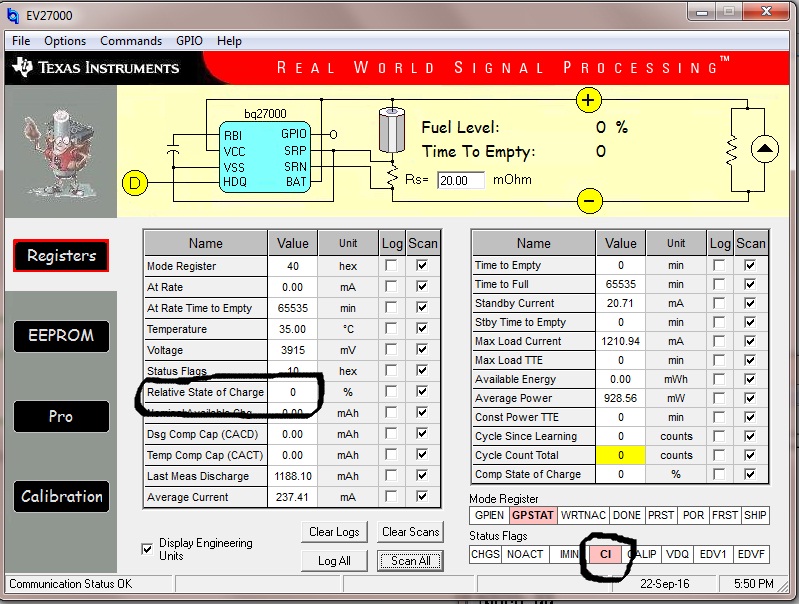Viewport: 799px width, 604px height.
Task: Click the NOACT status flag
Action: pos(525,554)
